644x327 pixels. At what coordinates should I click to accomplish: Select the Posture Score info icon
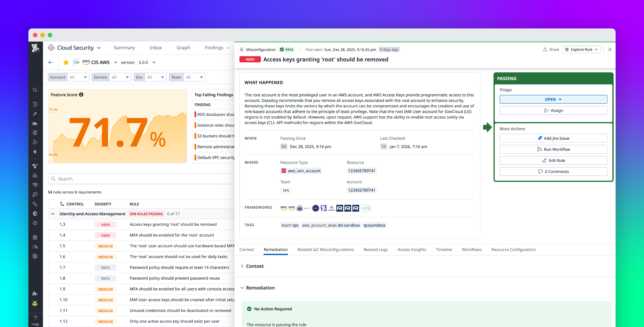(81, 95)
